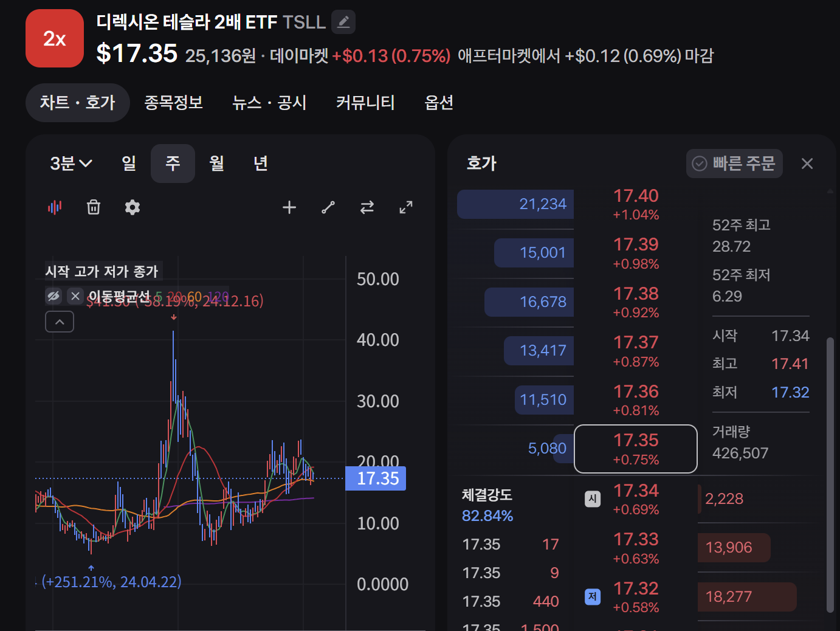Viewport: 840px width, 631px height.
Task: Click the trade row with quantity 440
Action: click(x=511, y=601)
